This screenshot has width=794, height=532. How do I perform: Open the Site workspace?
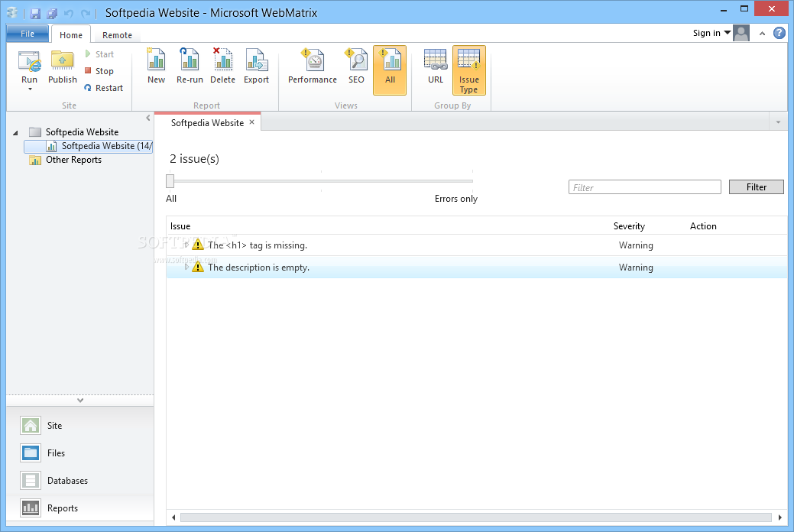[x=80, y=425]
